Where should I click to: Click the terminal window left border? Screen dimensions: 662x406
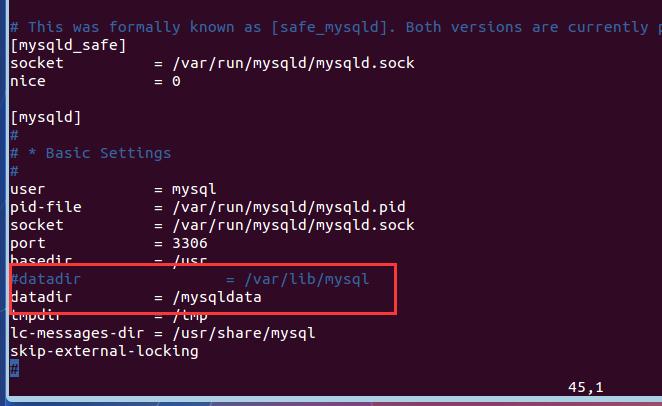[5, 198]
